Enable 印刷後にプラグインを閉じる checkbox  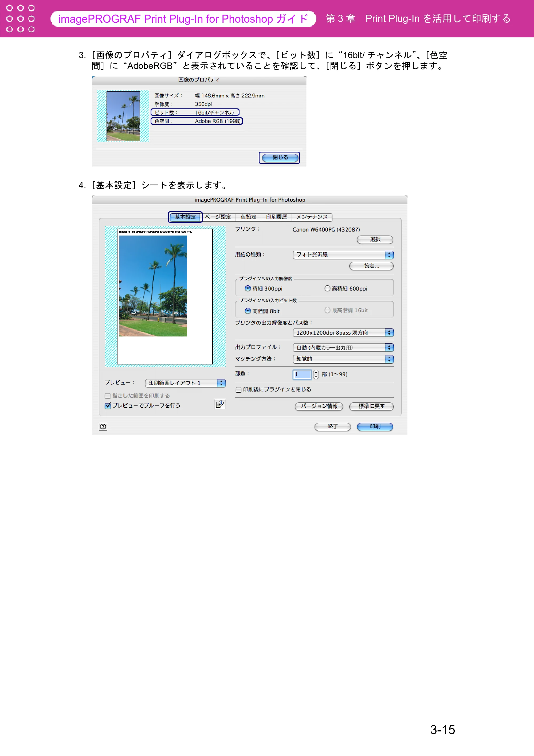239,390
